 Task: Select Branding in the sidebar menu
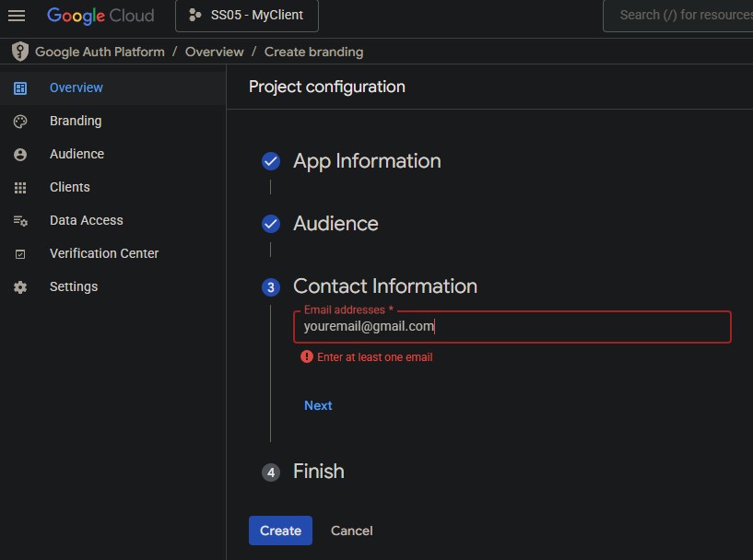point(76,122)
